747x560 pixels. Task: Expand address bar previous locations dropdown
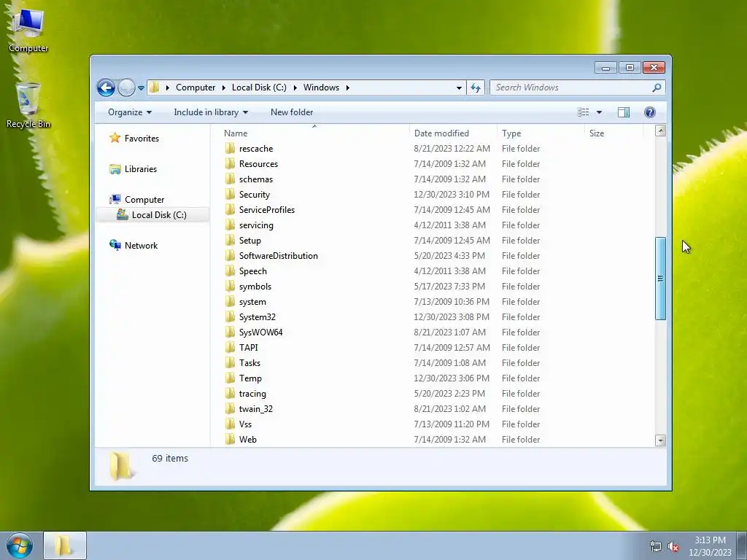pos(459,88)
